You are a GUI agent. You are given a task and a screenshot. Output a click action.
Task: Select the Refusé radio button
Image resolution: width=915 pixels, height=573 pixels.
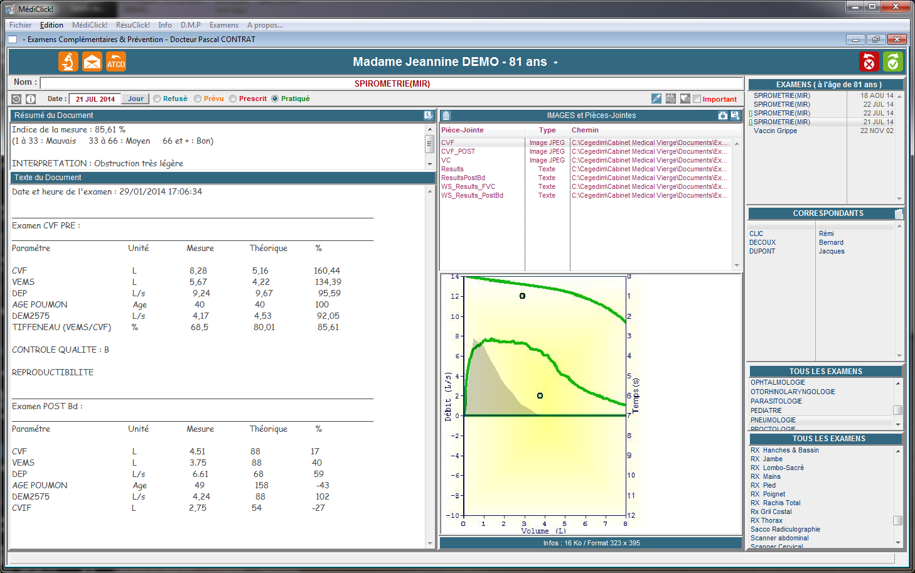point(157,99)
